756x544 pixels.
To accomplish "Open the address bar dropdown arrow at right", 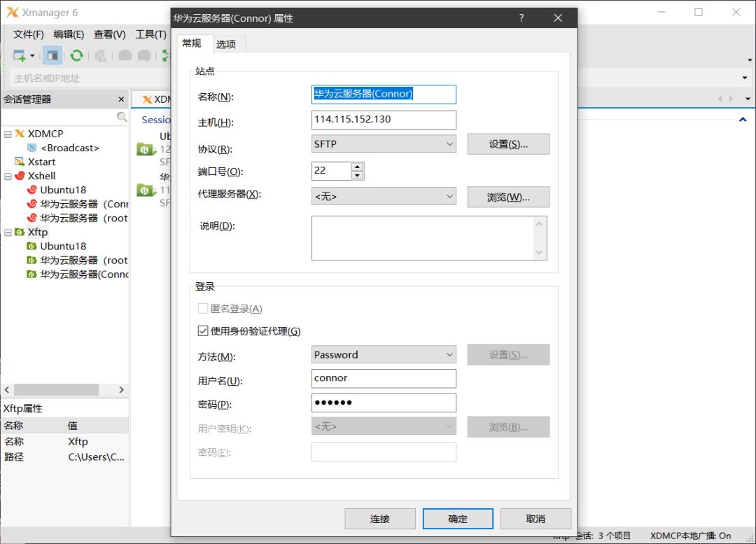I will (745, 78).
